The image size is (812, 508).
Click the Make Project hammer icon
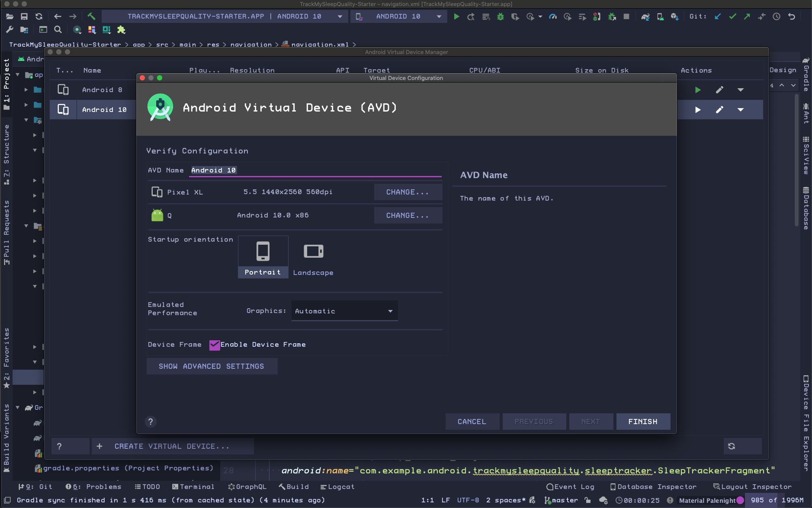(x=91, y=16)
